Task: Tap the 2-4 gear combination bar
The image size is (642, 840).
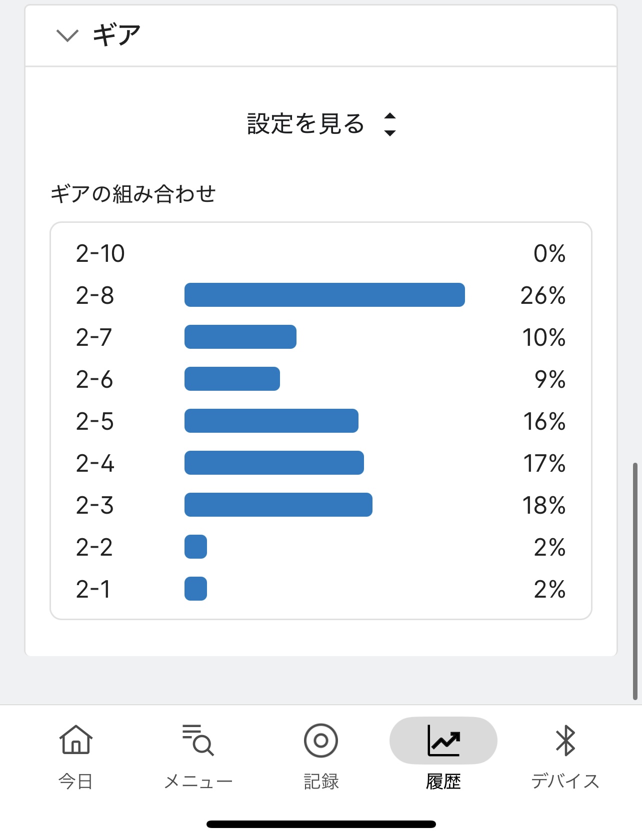Action: (274, 463)
